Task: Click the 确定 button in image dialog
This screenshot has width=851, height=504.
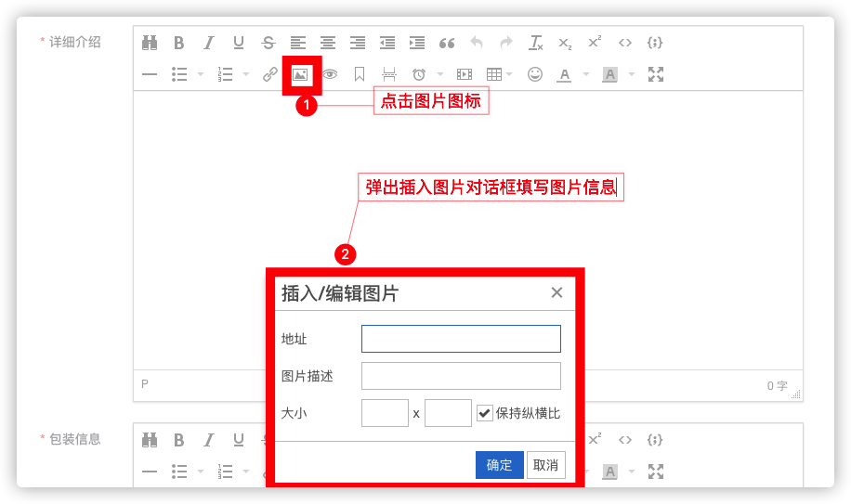Action: [x=499, y=465]
